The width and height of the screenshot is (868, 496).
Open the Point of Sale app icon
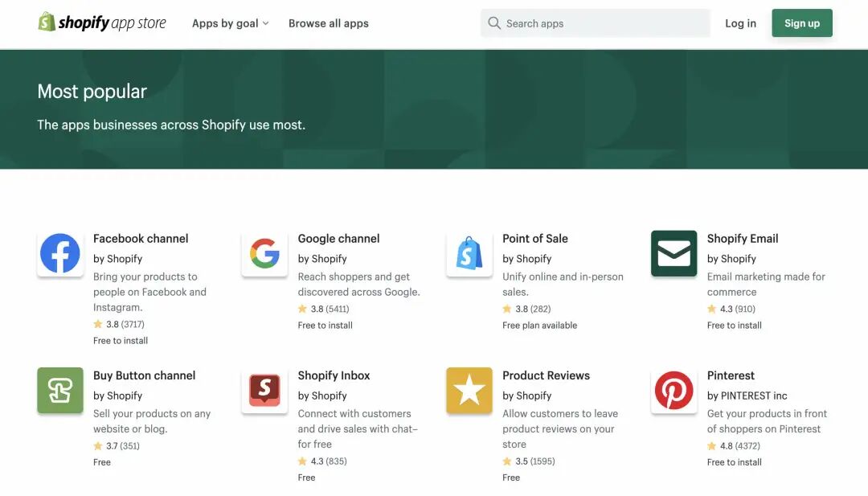click(469, 253)
